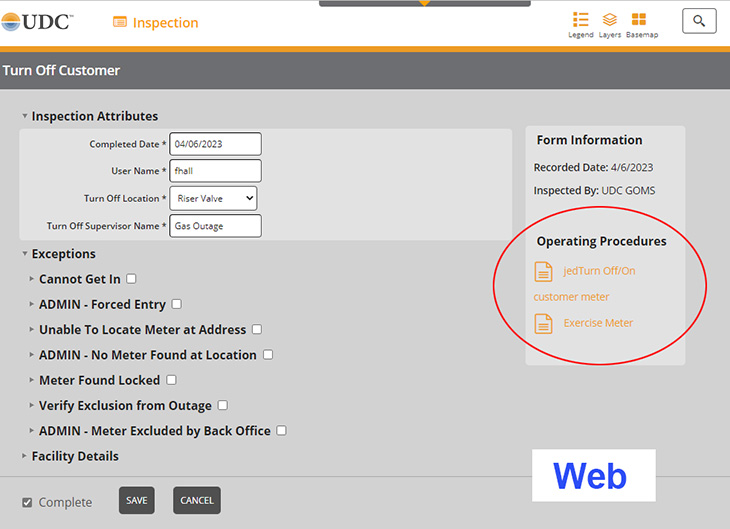Open the Layers icon
The height and width of the screenshot is (529, 730).
click(609, 20)
